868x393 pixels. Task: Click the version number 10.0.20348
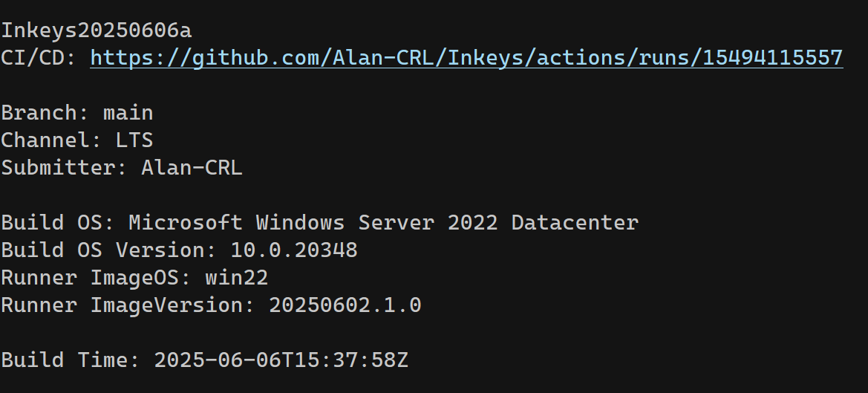[294, 250]
